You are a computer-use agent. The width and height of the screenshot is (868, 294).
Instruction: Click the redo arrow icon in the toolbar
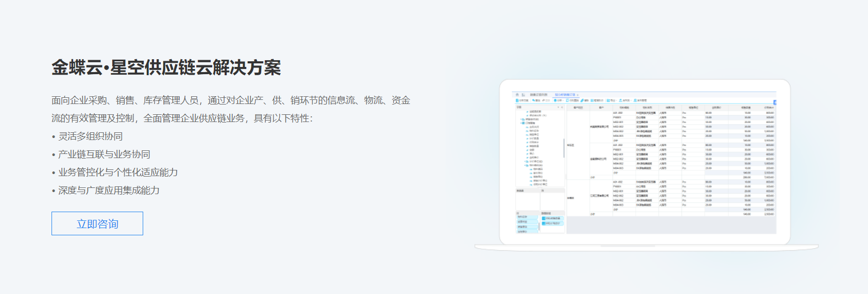543,100
